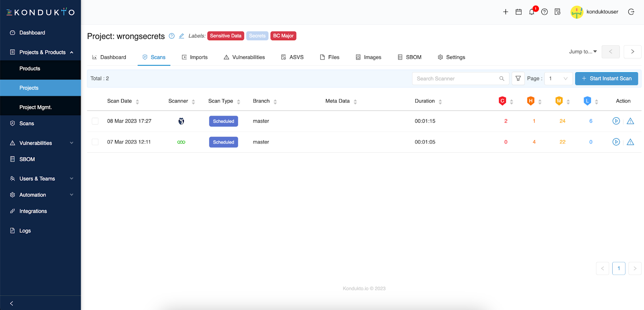Open the filter funnel button

(518, 79)
